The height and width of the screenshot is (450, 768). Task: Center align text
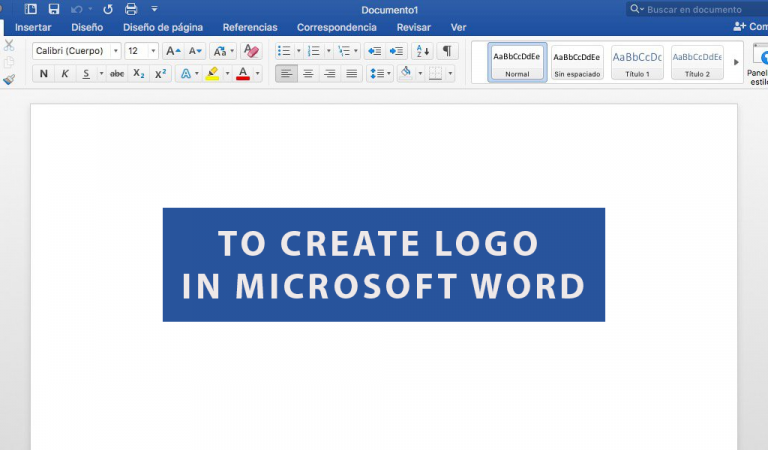tap(308, 74)
